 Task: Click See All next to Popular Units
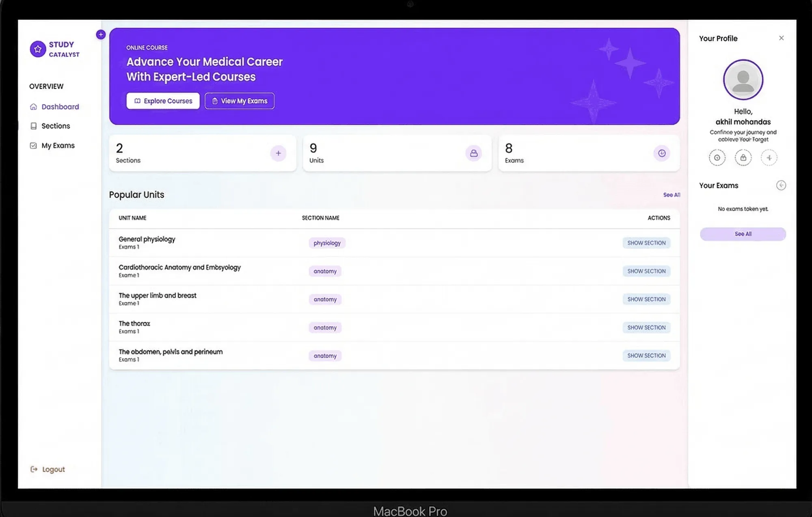(x=672, y=195)
